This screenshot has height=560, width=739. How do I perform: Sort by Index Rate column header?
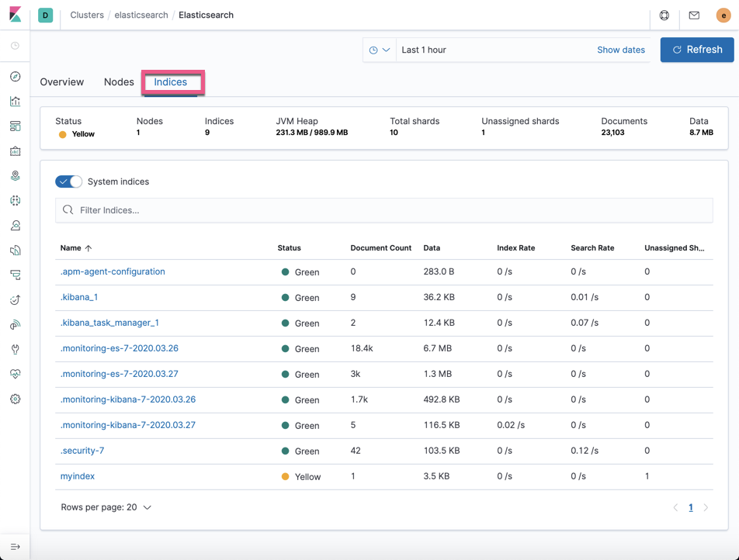click(516, 247)
